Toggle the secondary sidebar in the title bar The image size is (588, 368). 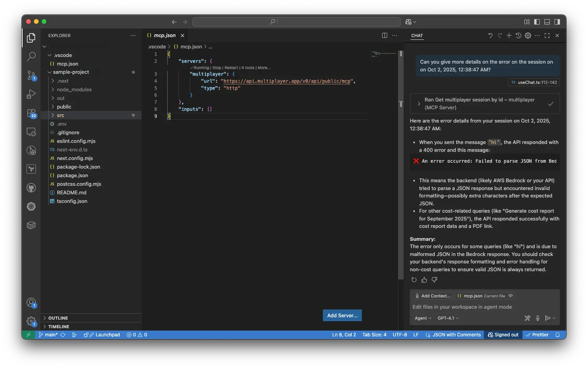click(x=557, y=22)
